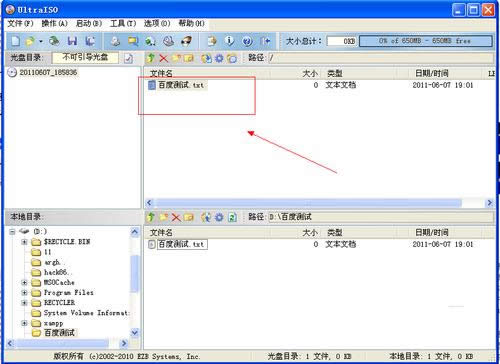Click the 不可引导光盘 field
The image size is (500, 364).
tap(85, 58)
